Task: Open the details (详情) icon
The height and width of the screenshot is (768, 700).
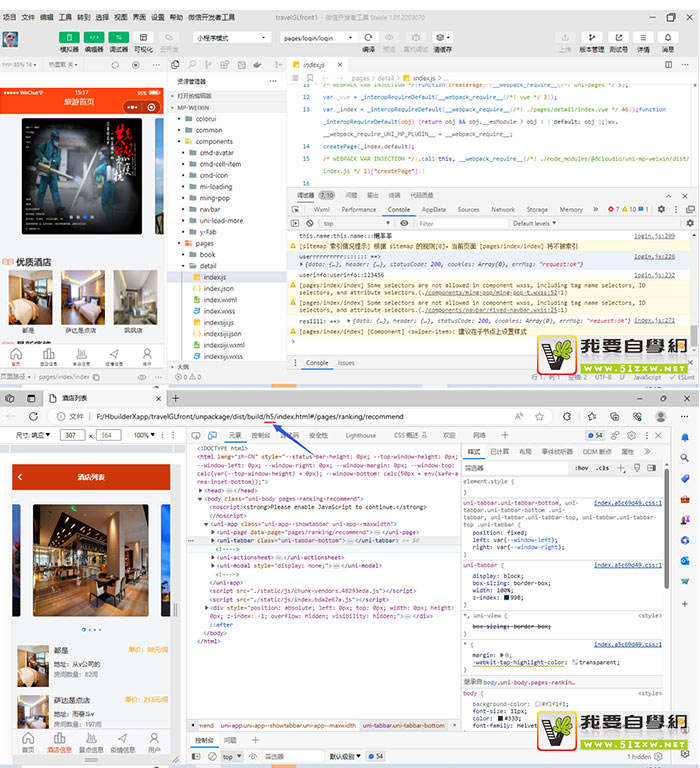Action: [x=643, y=37]
